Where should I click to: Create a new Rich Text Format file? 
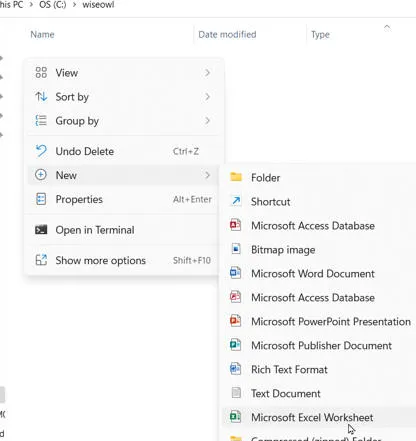318,370
